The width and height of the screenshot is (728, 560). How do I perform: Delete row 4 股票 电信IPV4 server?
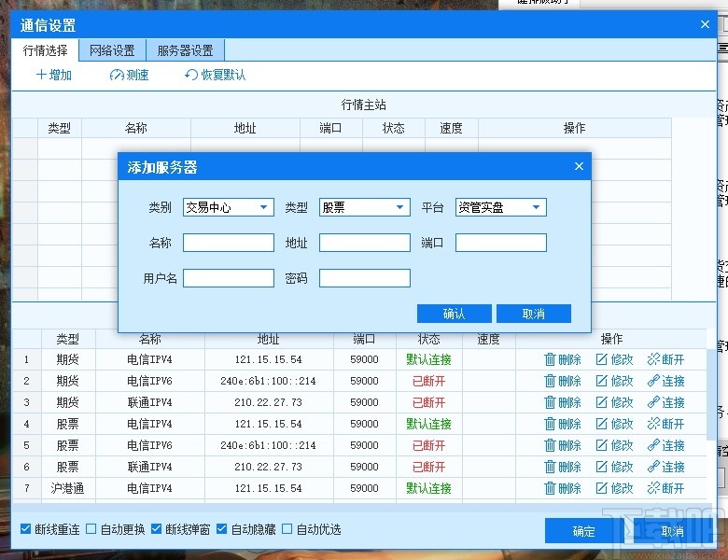(563, 424)
